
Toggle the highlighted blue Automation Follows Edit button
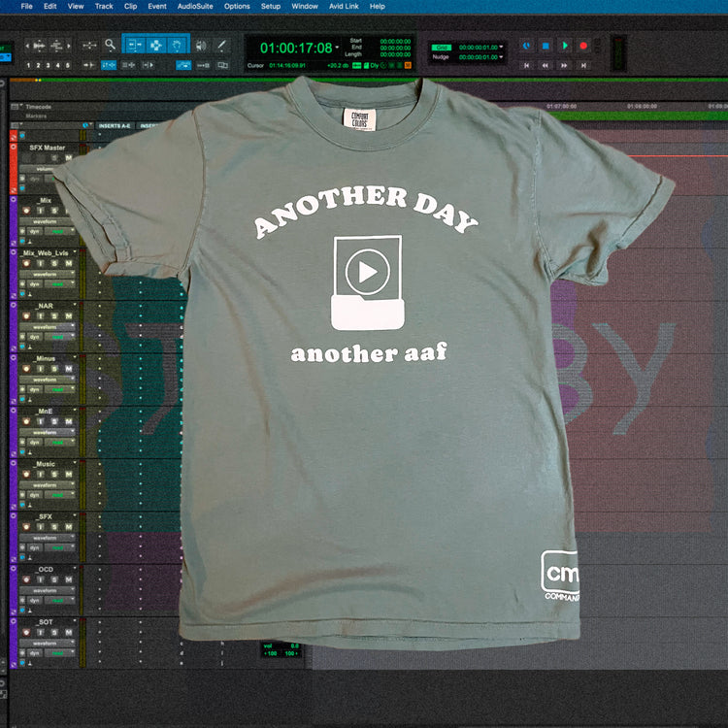pyautogui.click(x=183, y=65)
